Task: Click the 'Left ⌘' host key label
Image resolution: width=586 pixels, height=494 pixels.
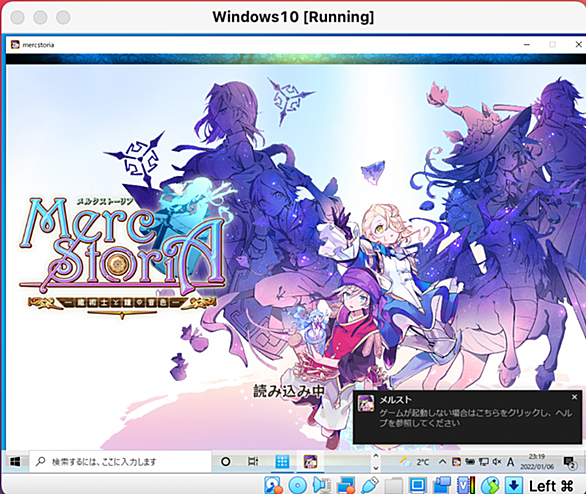Action: pos(551,486)
